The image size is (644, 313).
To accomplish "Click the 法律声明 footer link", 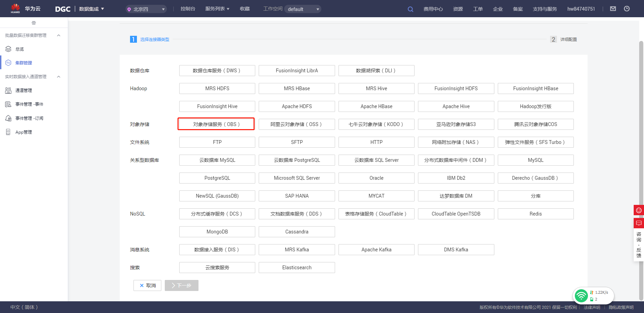I will 592,307.
